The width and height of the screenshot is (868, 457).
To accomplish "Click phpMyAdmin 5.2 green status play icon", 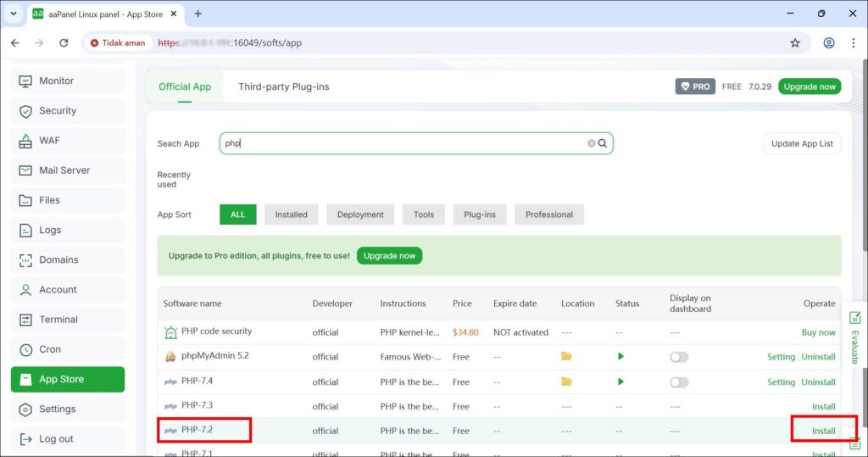I will point(620,357).
